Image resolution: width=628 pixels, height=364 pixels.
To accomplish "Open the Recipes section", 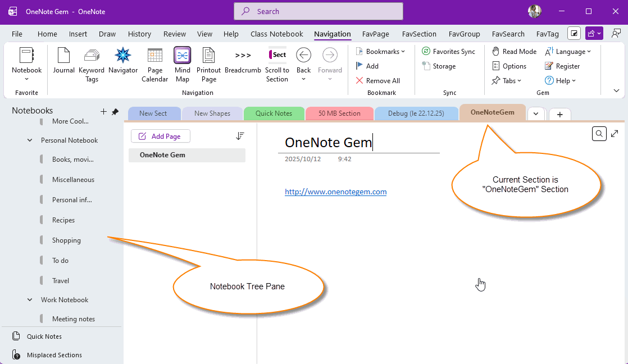I will click(63, 220).
